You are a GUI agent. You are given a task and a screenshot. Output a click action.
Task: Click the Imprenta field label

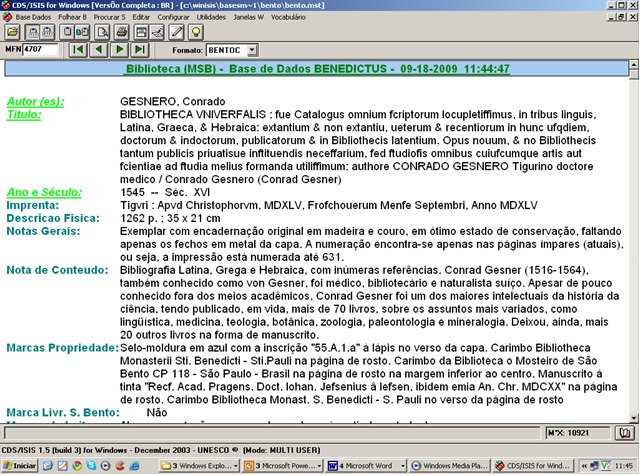(33, 205)
